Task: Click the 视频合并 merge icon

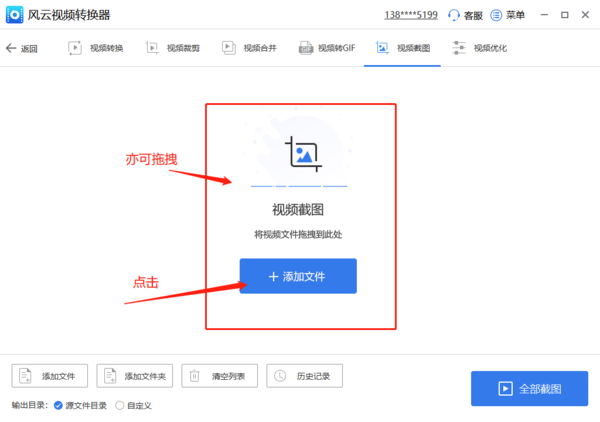Action: click(229, 48)
